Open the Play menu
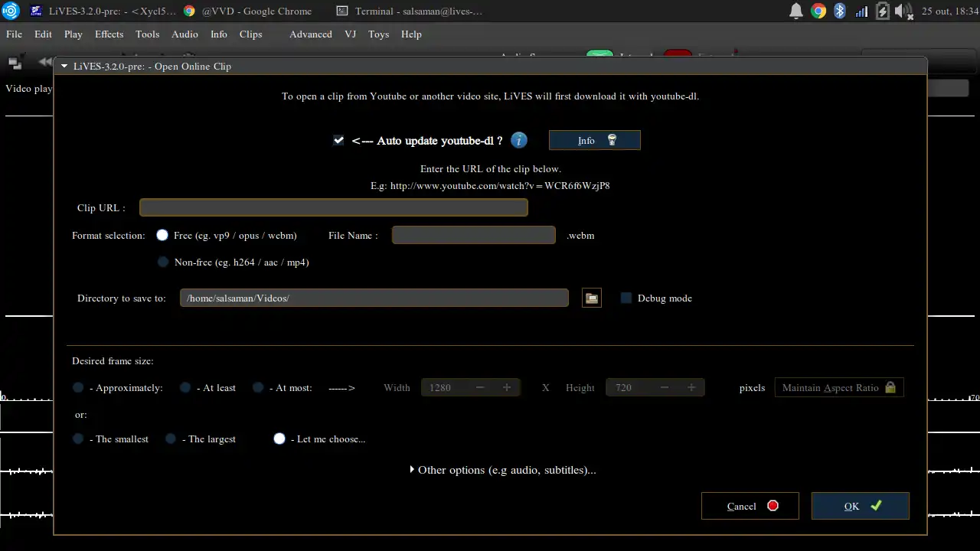 73,34
